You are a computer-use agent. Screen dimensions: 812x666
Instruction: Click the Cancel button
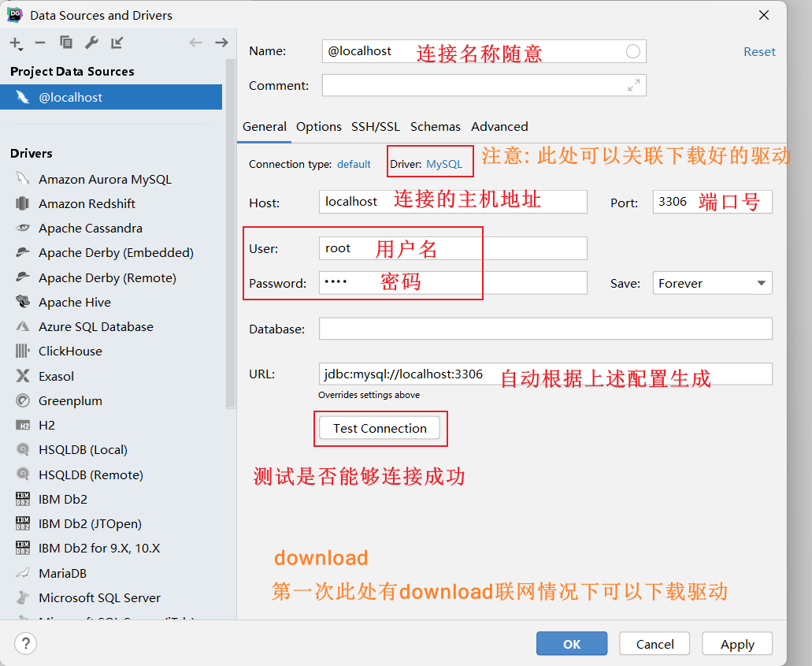(654, 644)
